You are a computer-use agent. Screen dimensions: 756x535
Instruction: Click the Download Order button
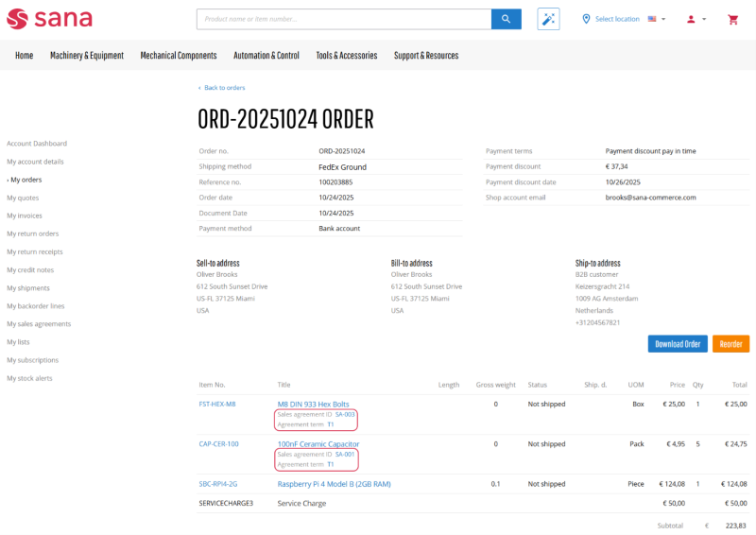pyautogui.click(x=678, y=344)
